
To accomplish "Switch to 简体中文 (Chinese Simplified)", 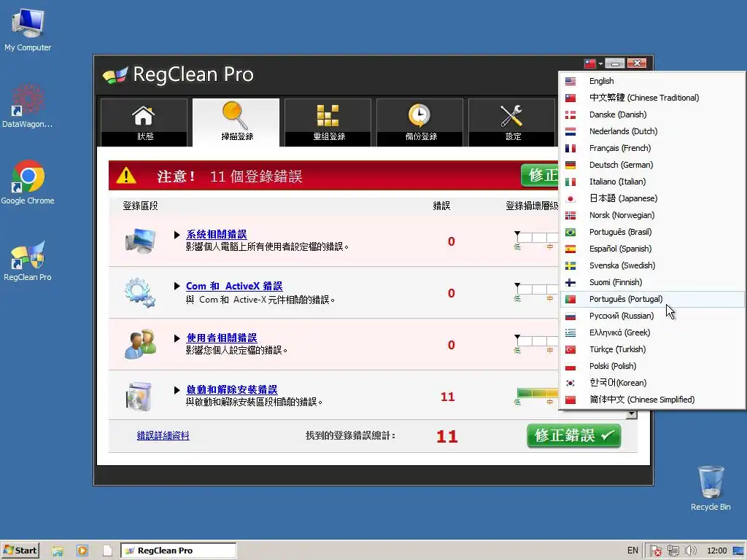I will click(x=652, y=400).
